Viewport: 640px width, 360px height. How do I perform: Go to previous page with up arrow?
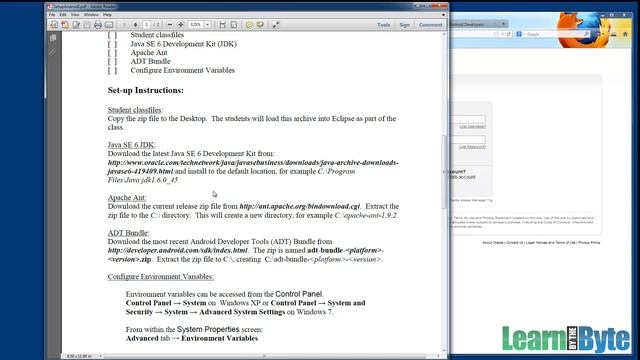click(125, 25)
